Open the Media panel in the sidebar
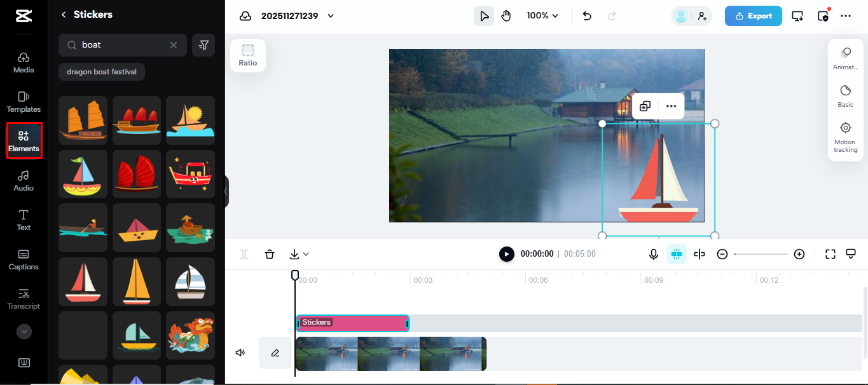 click(23, 62)
